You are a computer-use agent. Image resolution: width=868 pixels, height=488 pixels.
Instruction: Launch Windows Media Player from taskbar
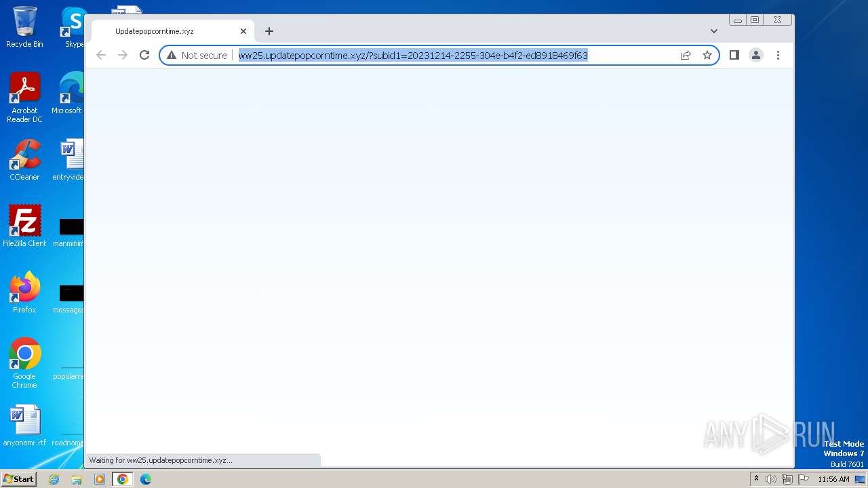100,479
